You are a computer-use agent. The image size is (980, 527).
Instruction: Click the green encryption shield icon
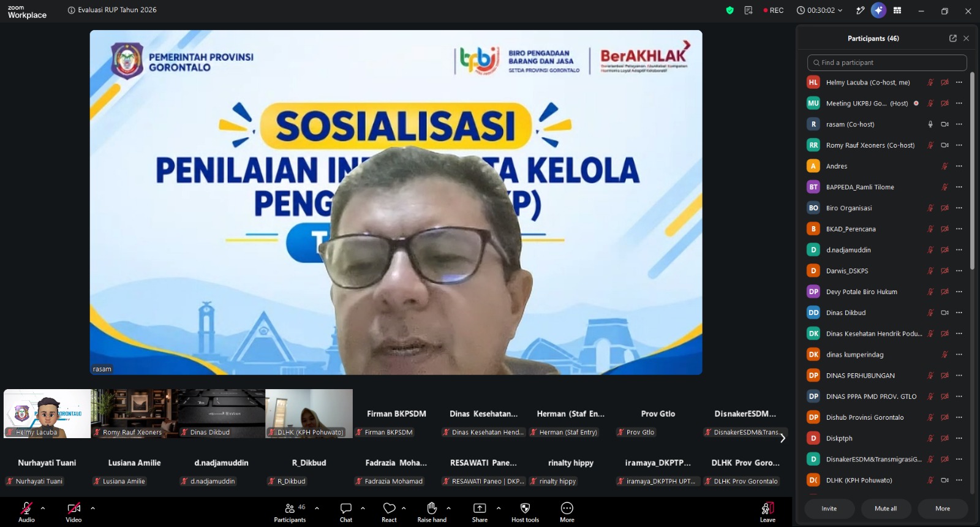(x=729, y=10)
